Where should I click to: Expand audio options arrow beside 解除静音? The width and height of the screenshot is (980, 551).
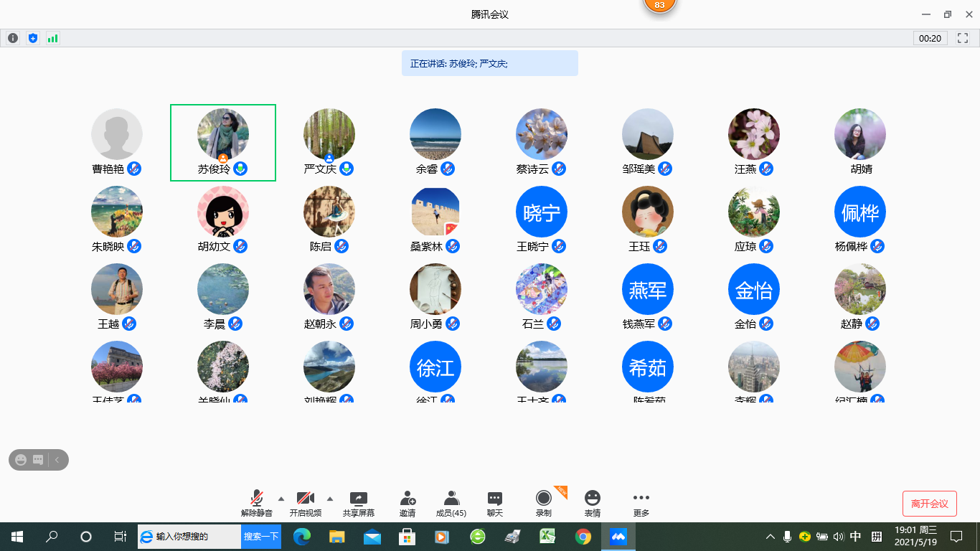281,498
